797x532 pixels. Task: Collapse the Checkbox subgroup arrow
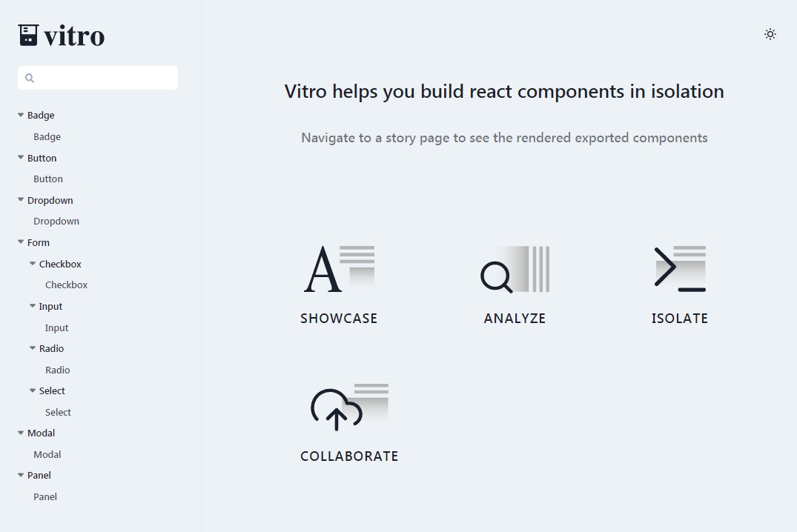pos(33,264)
